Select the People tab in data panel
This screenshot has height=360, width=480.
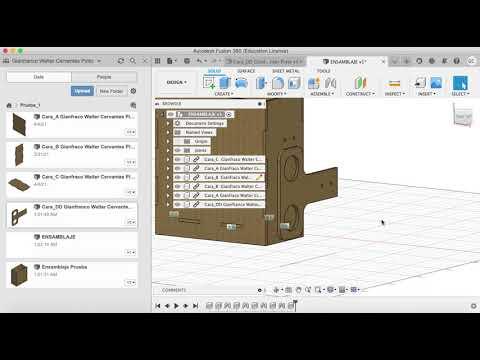104,77
